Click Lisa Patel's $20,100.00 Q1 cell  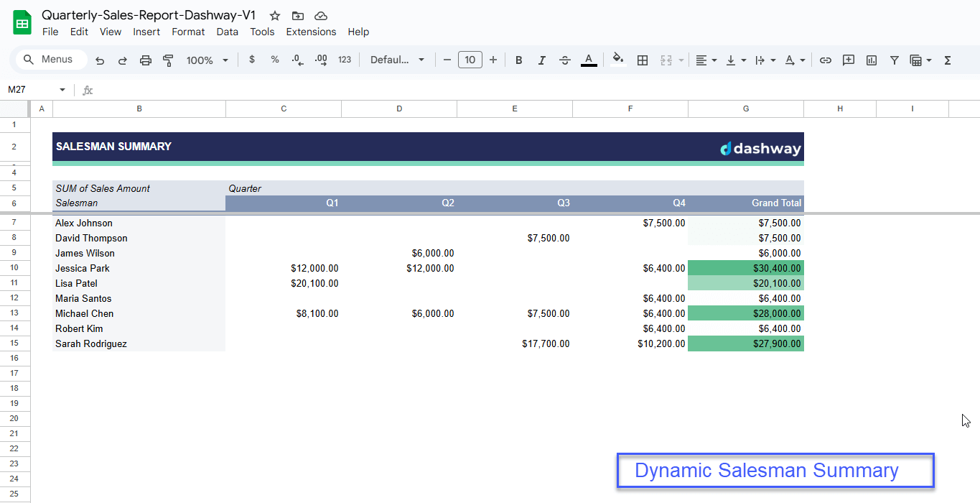[x=284, y=283]
